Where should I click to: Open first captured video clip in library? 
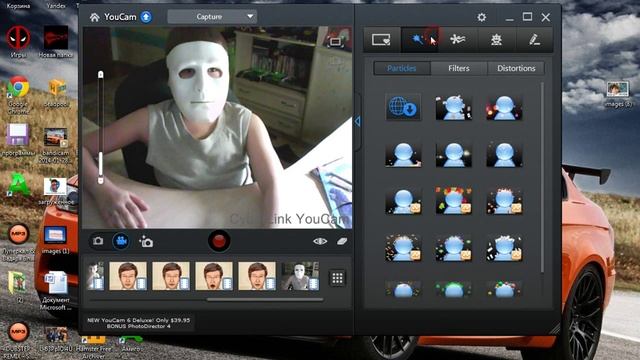96,276
